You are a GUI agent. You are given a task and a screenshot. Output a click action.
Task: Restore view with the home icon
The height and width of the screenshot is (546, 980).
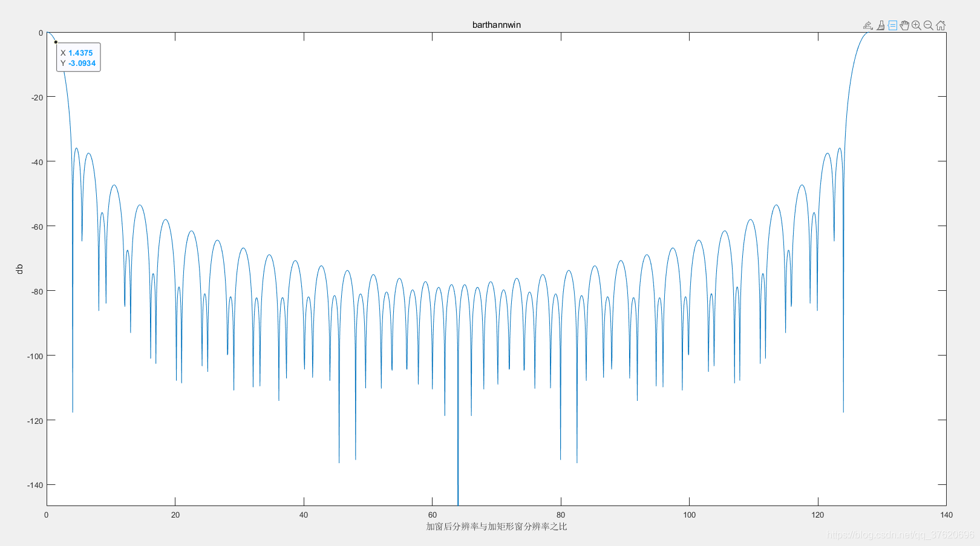coord(941,25)
